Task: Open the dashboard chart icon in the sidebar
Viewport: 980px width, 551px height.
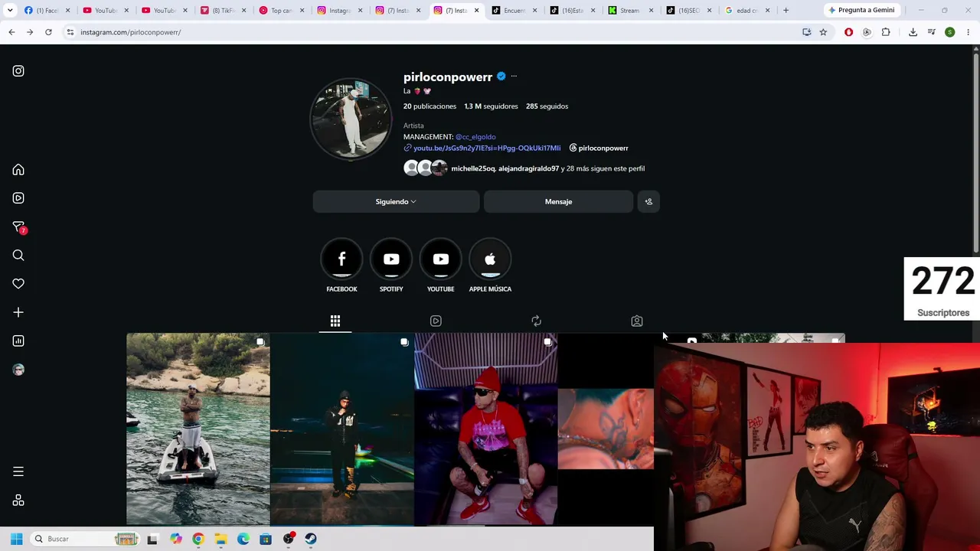Action: (x=18, y=341)
